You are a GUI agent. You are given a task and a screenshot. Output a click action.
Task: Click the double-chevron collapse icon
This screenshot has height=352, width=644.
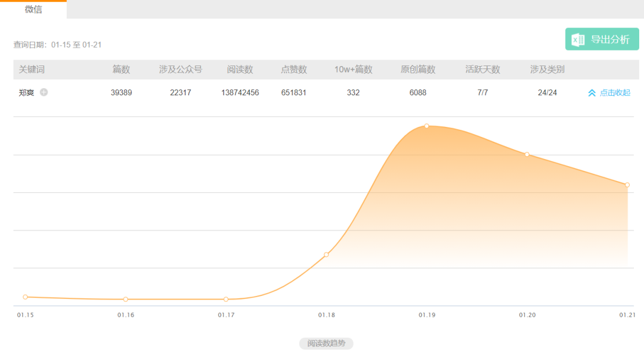coord(592,93)
